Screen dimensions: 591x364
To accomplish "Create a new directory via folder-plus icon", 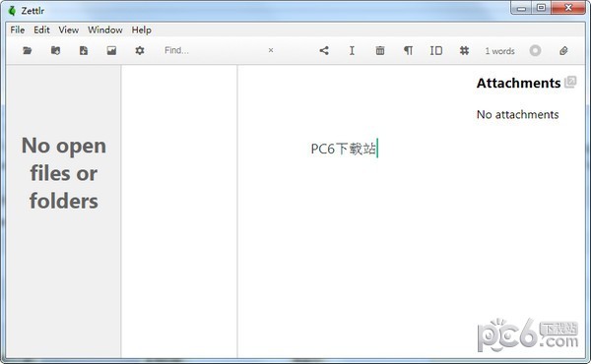I will point(55,50).
